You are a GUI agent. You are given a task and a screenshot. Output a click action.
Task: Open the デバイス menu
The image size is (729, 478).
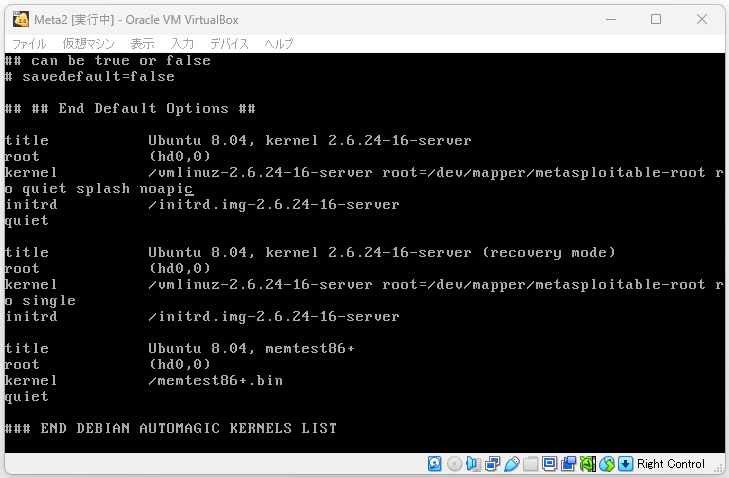pos(229,44)
